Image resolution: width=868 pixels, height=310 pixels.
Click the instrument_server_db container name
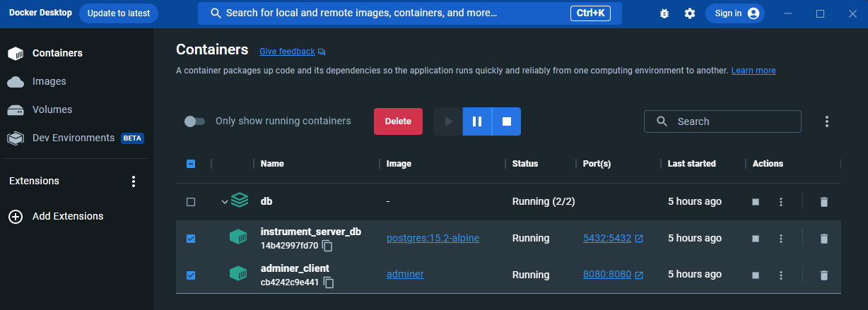pos(311,232)
